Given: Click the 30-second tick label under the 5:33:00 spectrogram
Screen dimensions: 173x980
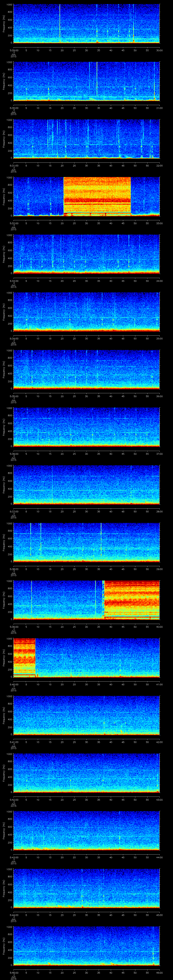Looking at the screenshot, I should tap(87, 281).
